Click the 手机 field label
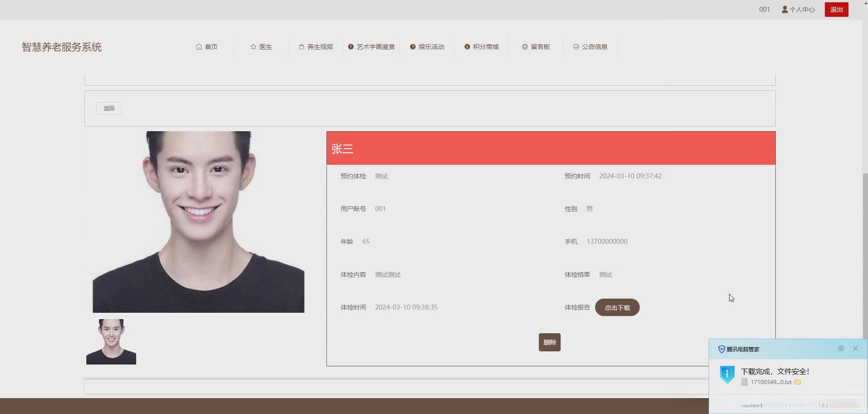The image size is (868, 414). tap(571, 241)
